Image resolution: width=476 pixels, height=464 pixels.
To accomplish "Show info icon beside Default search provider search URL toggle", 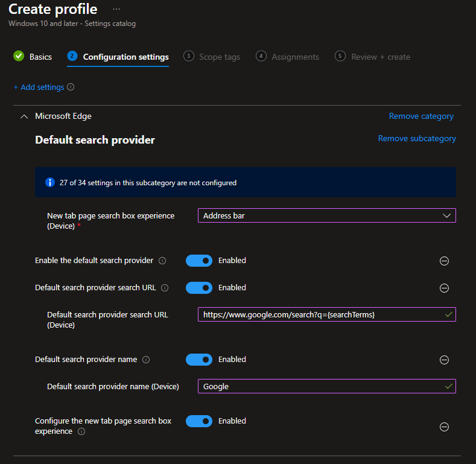I will coord(165,288).
